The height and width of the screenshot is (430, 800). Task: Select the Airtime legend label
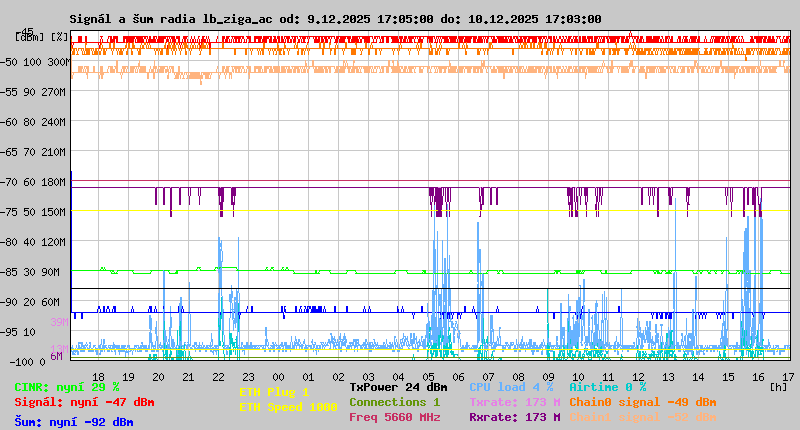coord(607,387)
